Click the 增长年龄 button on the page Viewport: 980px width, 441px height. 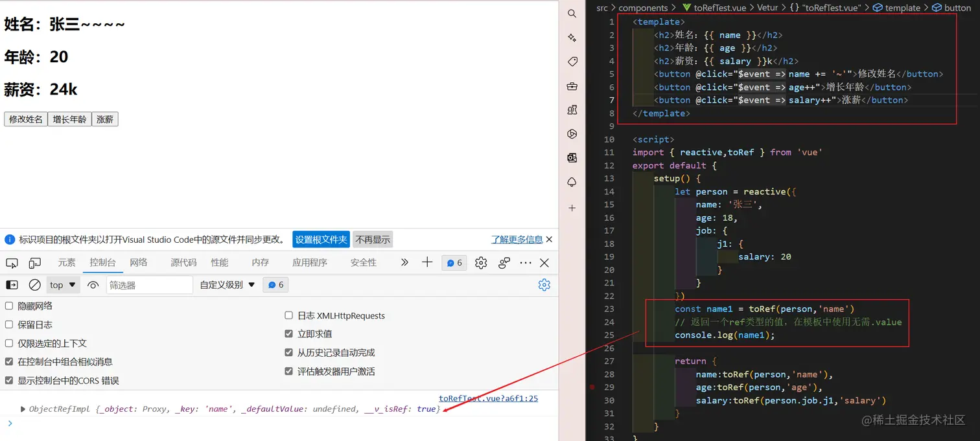pos(69,119)
